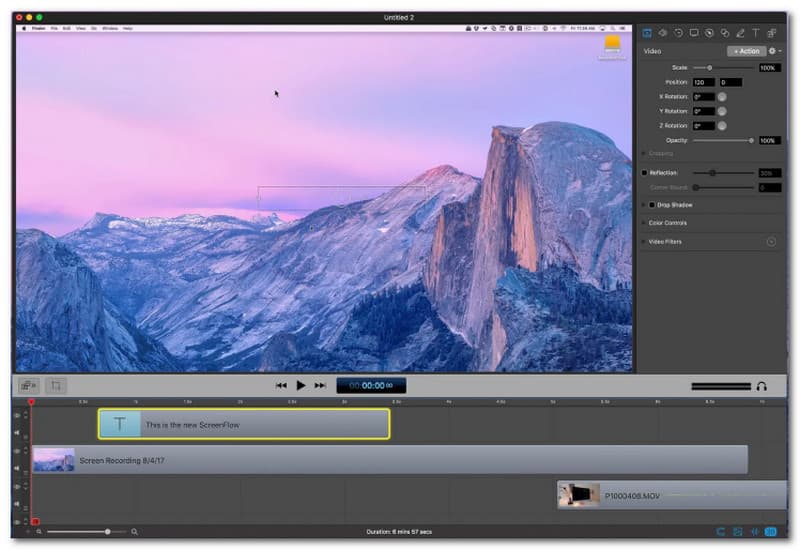Click the Opacity slider
The width and height of the screenshot is (800, 550).
(722, 140)
